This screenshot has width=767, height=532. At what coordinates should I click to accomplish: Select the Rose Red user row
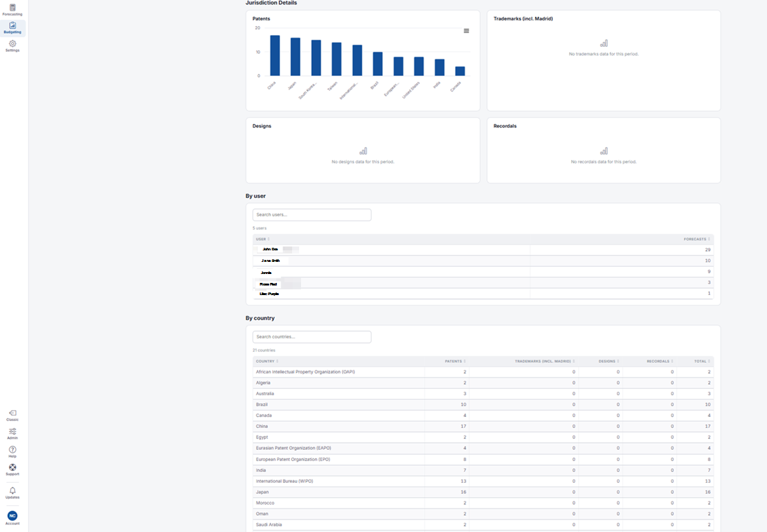[x=483, y=283]
